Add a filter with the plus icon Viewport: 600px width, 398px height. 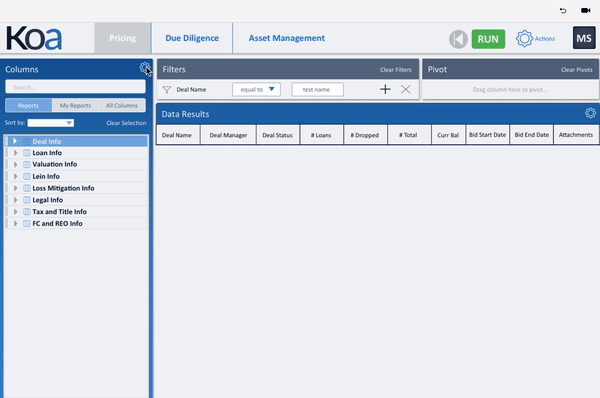(385, 89)
